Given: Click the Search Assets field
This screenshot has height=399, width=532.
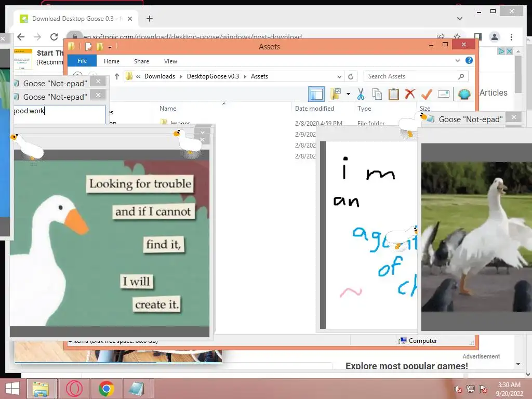Looking at the screenshot, I should tap(416, 76).
